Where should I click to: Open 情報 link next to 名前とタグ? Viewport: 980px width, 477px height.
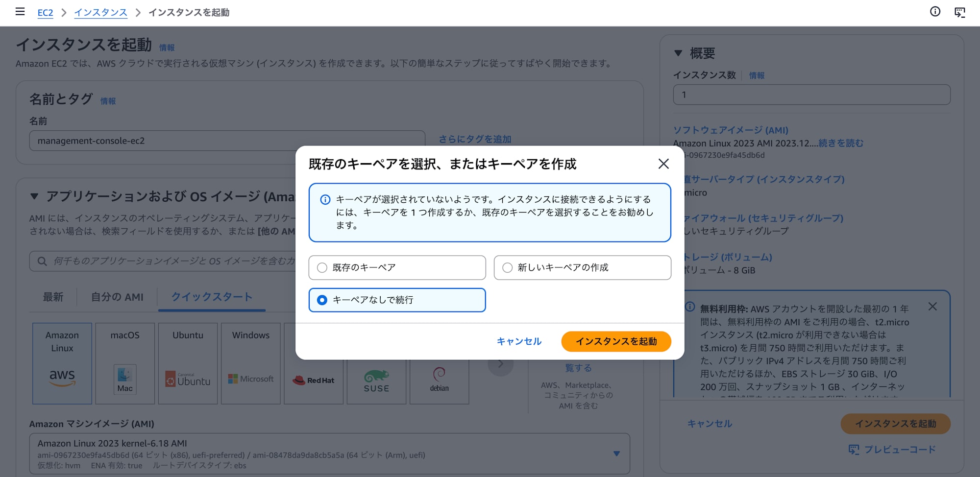click(108, 101)
